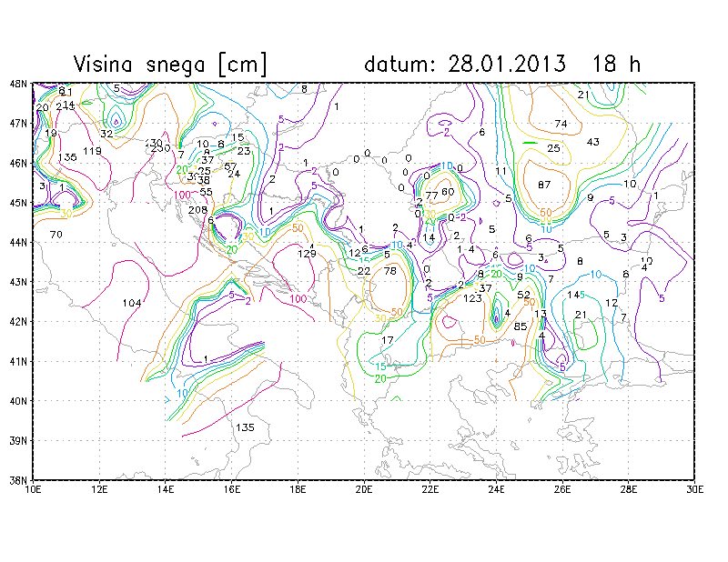This screenshot has width=728, height=562.
Task: Pick the station value 70
Action: point(56,235)
